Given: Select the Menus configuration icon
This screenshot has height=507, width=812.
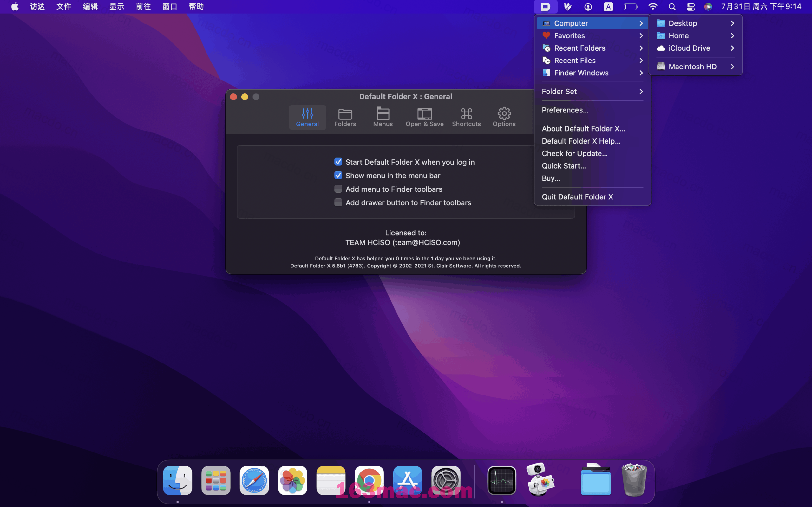Looking at the screenshot, I should (382, 116).
